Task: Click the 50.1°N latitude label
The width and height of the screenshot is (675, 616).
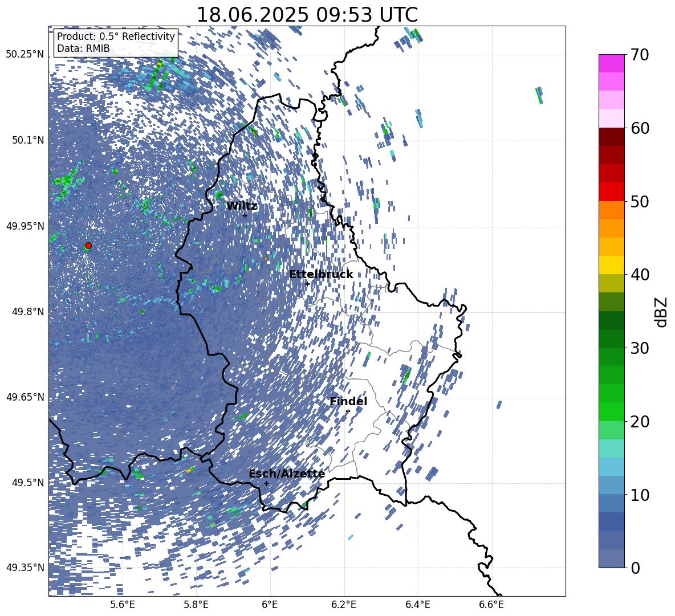Action: coord(29,140)
